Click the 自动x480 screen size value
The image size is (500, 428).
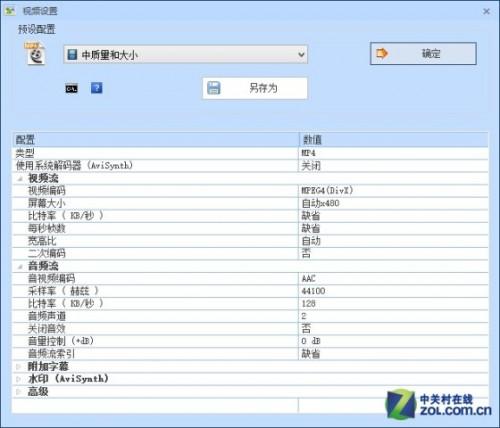(x=320, y=203)
